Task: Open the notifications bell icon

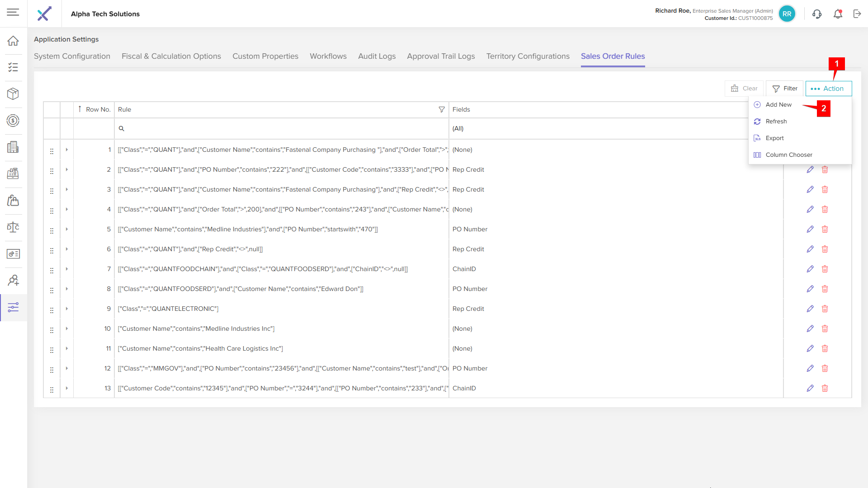Action: click(x=838, y=14)
